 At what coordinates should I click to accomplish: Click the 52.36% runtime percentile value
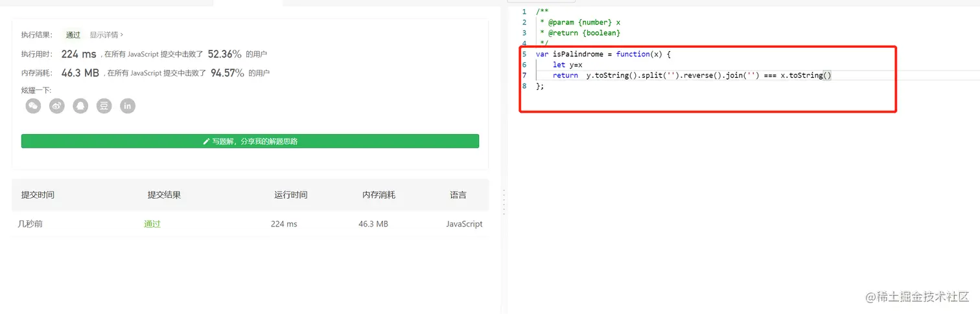pyautogui.click(x=225, y=54)
